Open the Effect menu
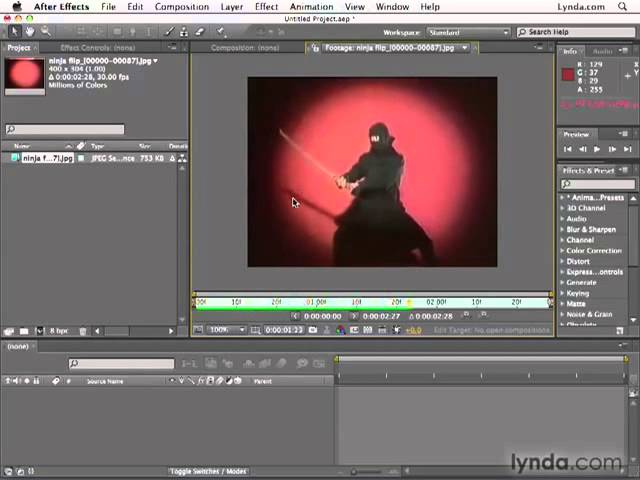The image size is (640, 480). coord(266,7)
